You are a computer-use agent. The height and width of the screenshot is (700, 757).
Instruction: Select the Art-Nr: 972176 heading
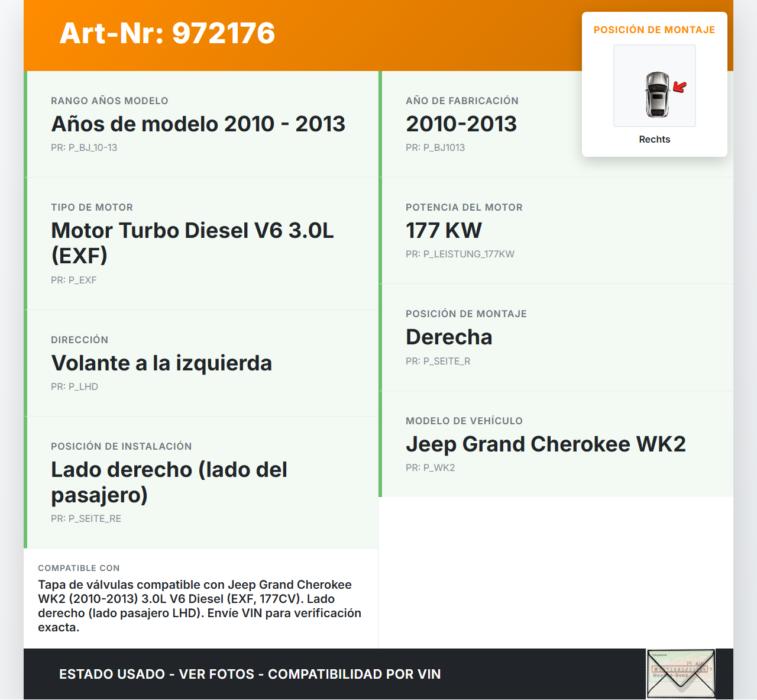coord(167,33)
